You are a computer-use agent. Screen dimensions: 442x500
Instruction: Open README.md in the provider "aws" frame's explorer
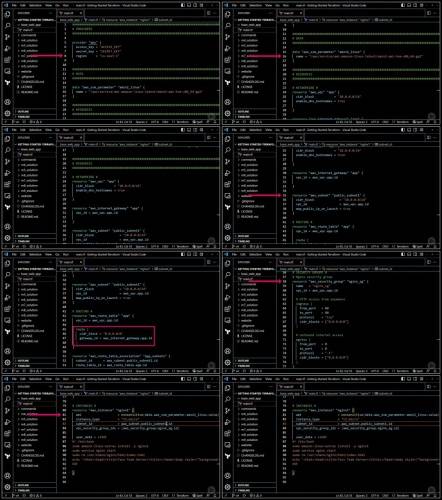point(29,92)
